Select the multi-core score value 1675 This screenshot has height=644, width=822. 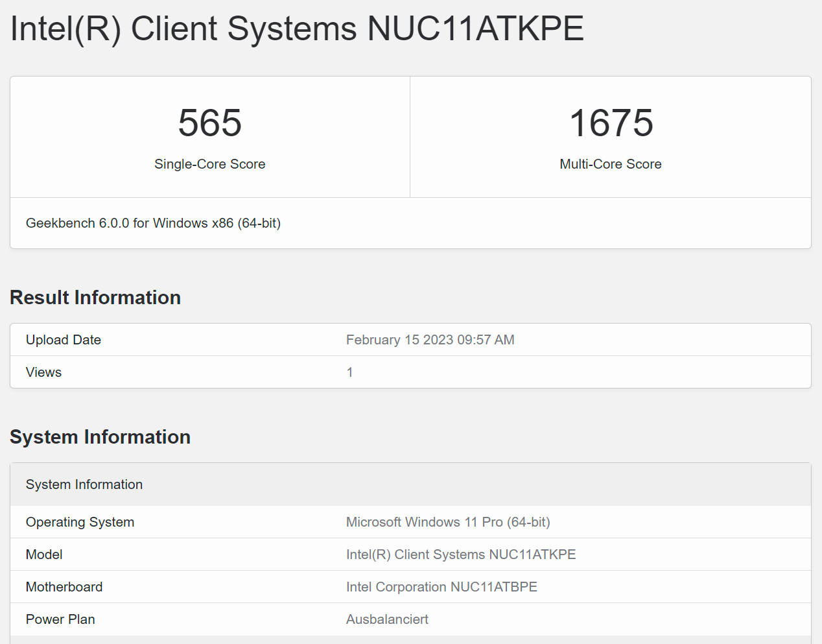pos(611,123)
